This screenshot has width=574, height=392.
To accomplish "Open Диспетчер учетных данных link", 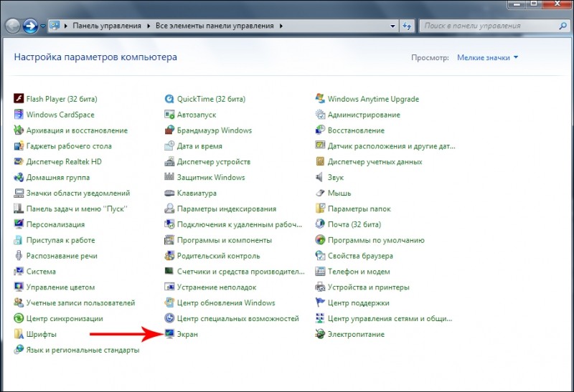I will point(375,162).
